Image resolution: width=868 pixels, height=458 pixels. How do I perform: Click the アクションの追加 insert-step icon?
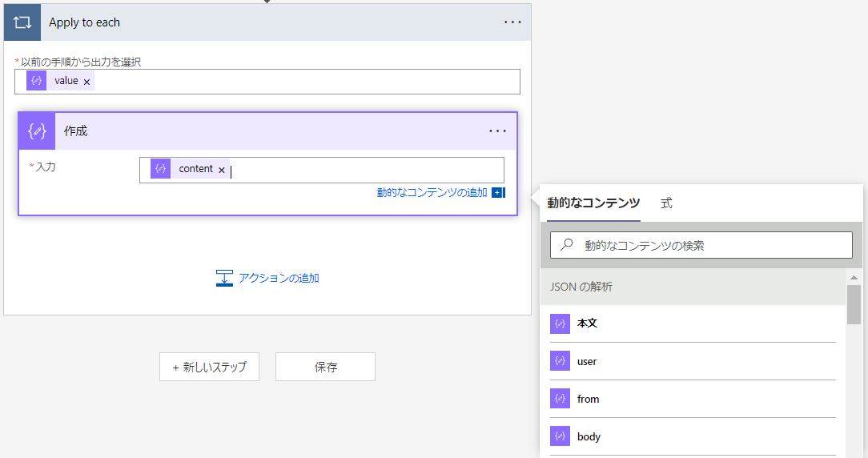[x=224, y=278]
